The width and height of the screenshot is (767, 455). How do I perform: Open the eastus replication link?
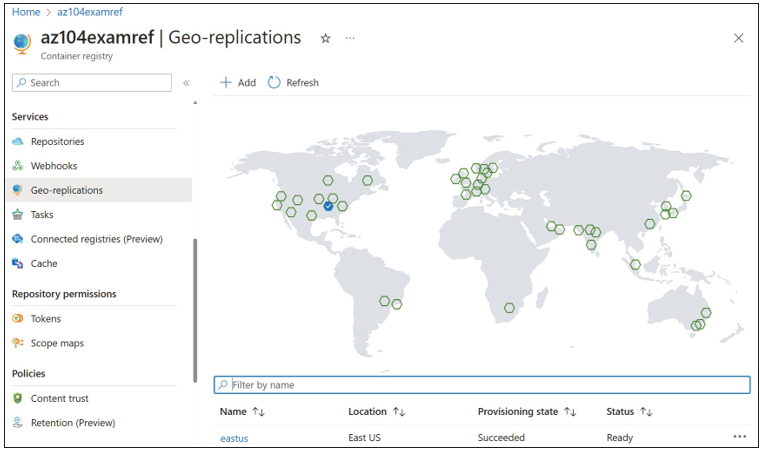(x=234, y=439)
